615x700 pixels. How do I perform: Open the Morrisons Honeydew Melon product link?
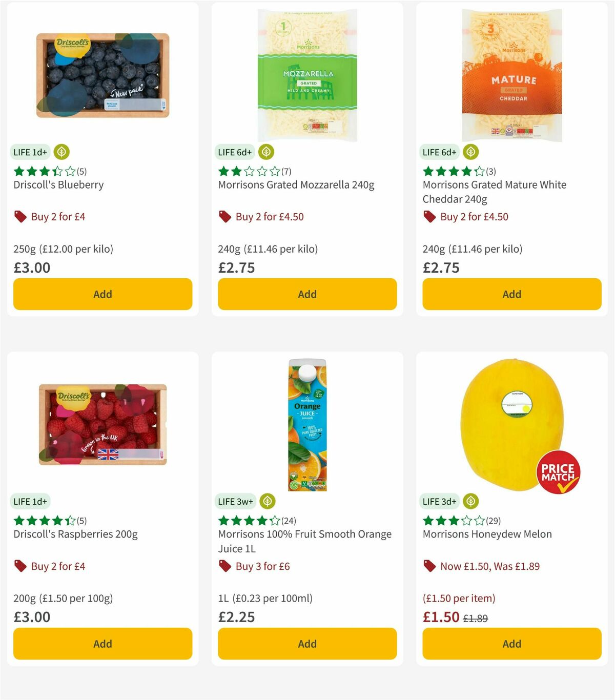487,533
